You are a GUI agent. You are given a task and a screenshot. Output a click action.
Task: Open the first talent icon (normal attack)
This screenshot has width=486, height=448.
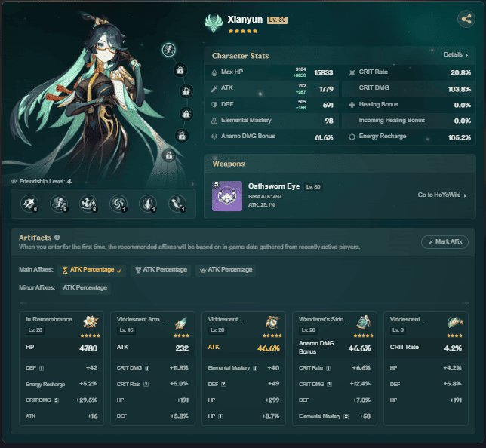tap(29, 204)
